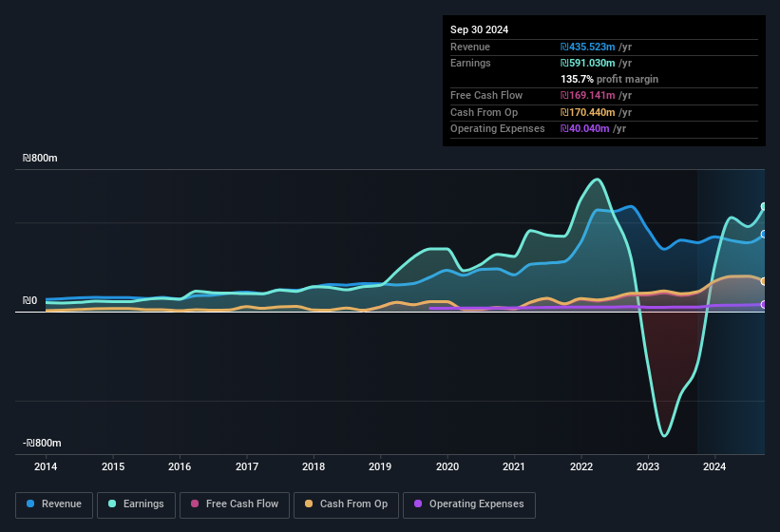Click the ₪40.040m operating expenses value

(584, 129)
